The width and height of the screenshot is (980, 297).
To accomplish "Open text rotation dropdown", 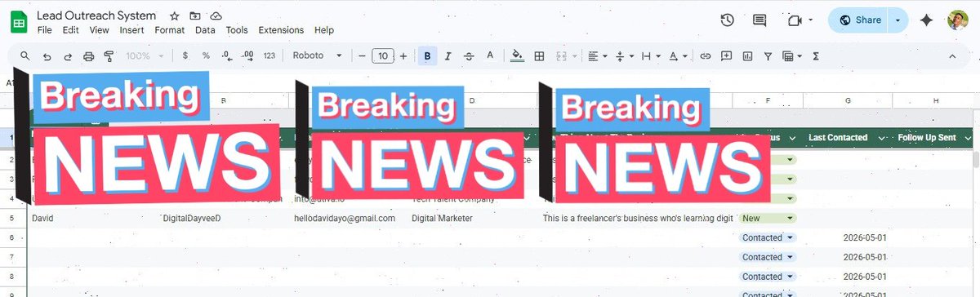I will (x=678, y=56).
